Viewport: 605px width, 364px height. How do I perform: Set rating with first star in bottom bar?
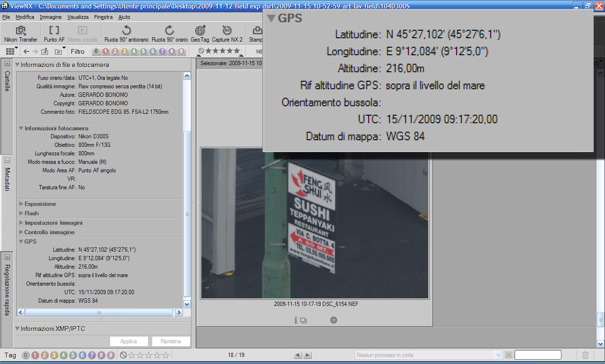(131, 355)
